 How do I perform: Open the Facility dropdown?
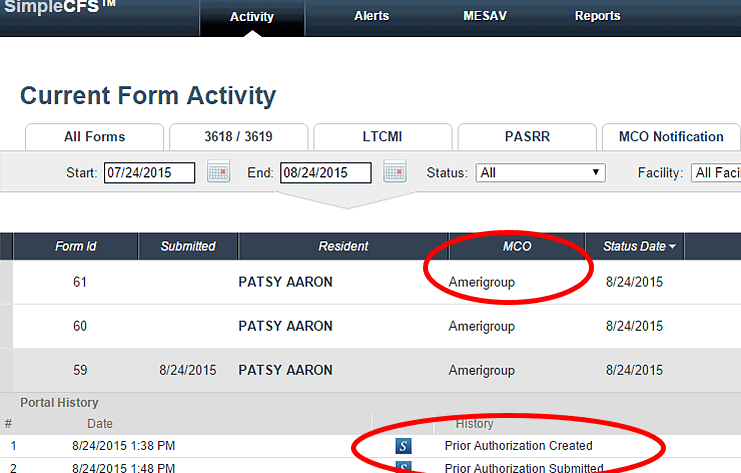click(x=716, y=173)
